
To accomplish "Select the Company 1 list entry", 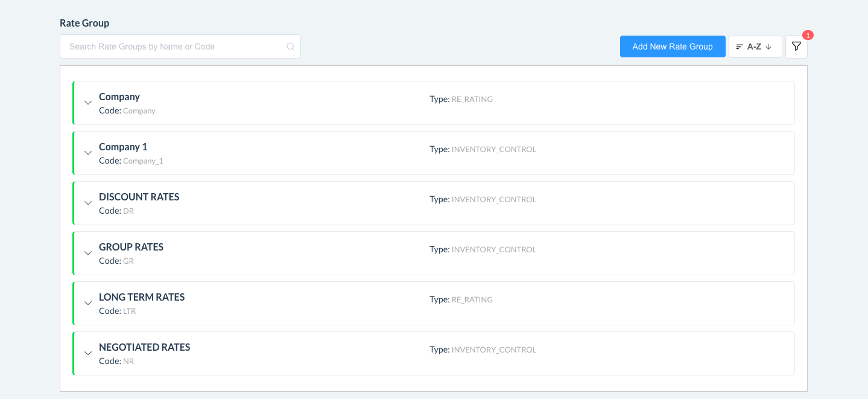I will (433, 153).
